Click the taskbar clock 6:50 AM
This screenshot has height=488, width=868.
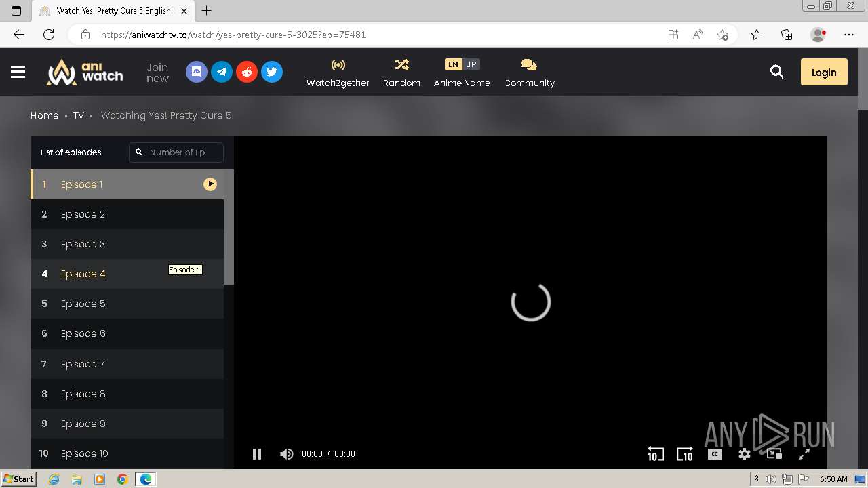833,479
